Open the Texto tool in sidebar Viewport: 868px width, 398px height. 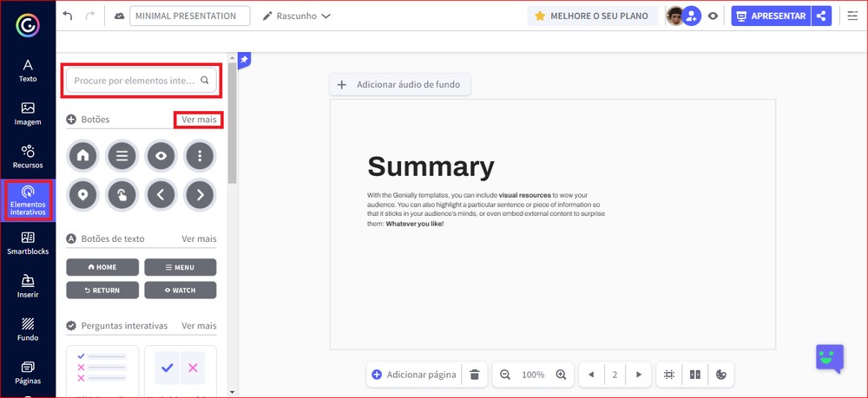28,71
